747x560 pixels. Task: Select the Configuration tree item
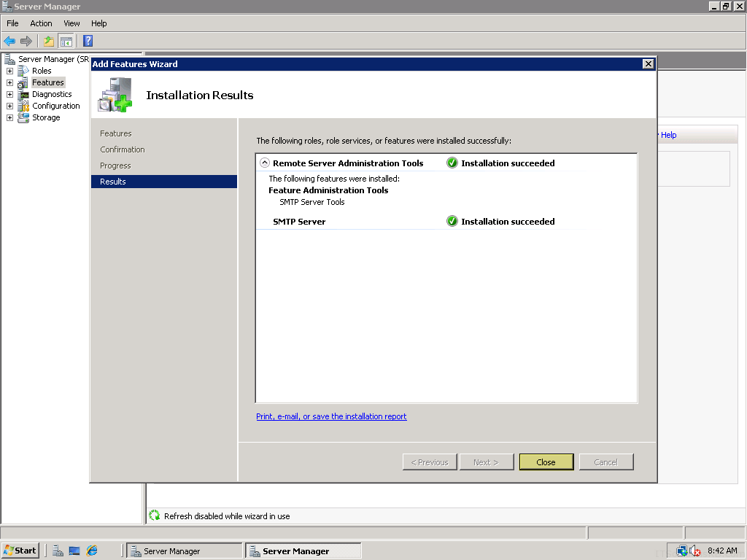[x=55, y=106]
